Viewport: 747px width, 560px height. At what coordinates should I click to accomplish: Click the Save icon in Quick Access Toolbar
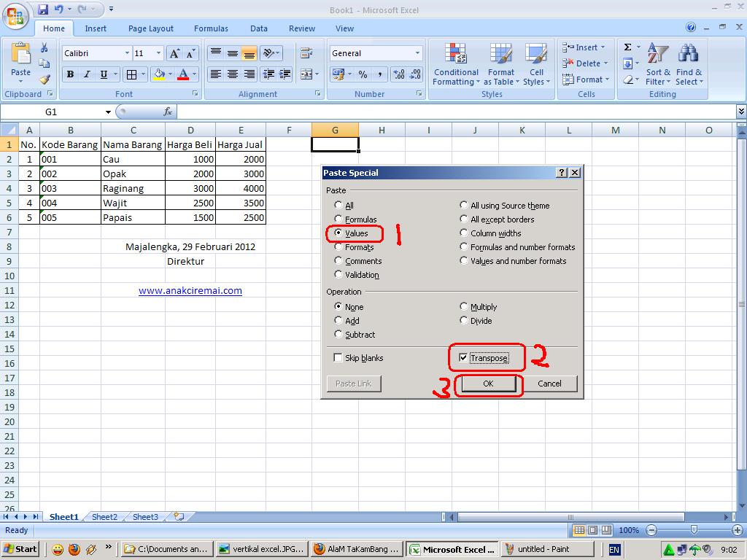(x=43, y=9)
